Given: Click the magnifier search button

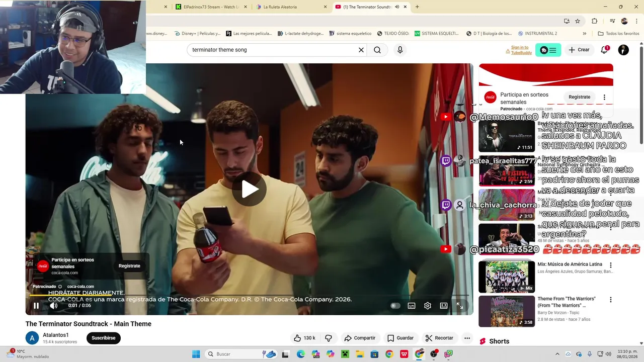Looking at the screenshot, I should tap(377, 50).
